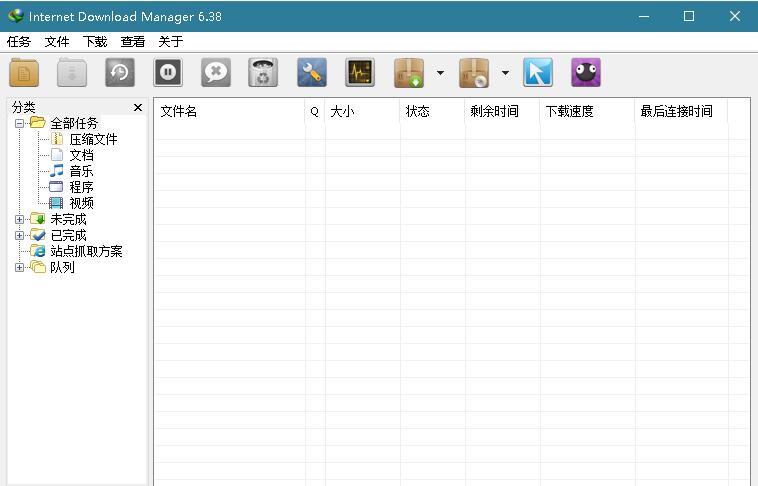Click the Stop Queue box icon
Image resolution: width=758 pixels, height=486 pixels.
[x=474, y=73]
